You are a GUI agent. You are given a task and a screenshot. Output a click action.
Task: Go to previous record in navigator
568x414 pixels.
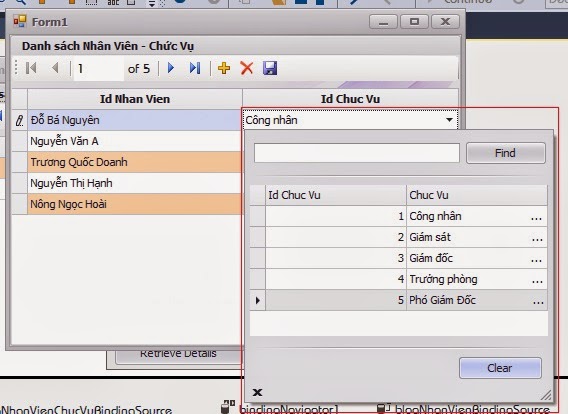tap(55, 68)
